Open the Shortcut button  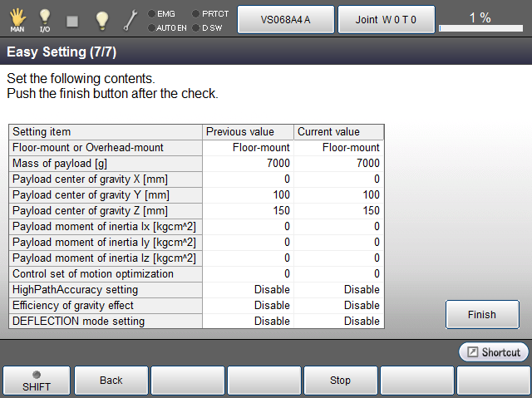click(494, 352)
